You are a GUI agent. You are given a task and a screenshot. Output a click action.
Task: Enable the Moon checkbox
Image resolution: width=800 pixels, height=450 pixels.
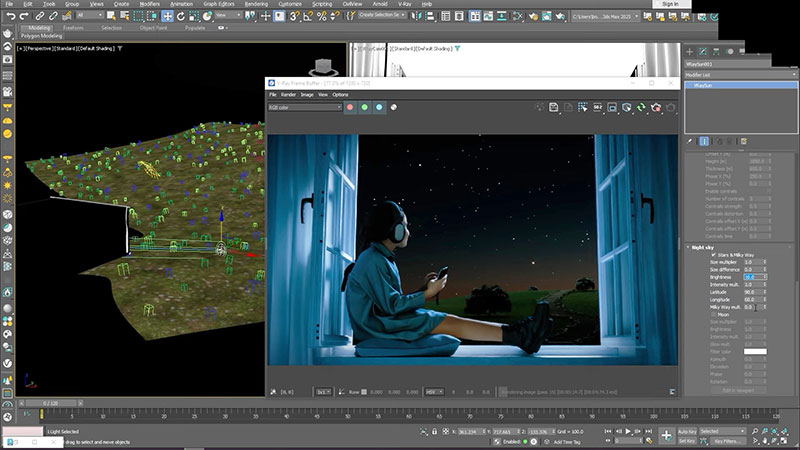[713, 314]
